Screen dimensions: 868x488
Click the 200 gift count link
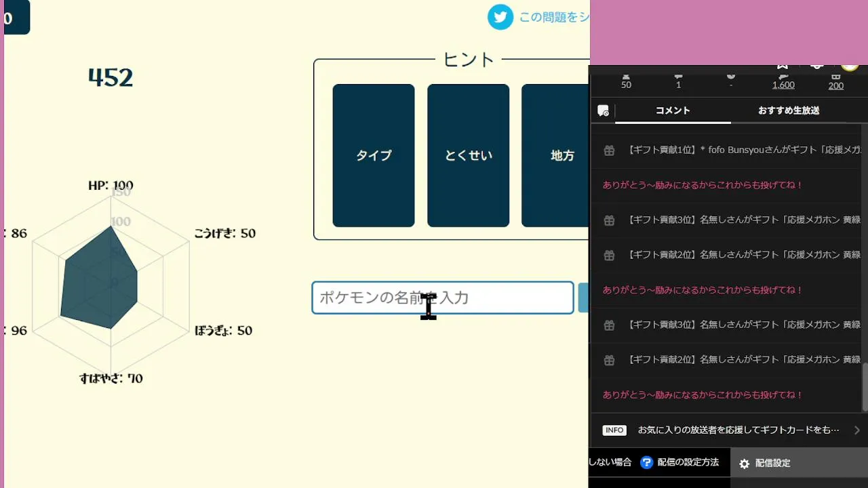click(x=836, y=85)
